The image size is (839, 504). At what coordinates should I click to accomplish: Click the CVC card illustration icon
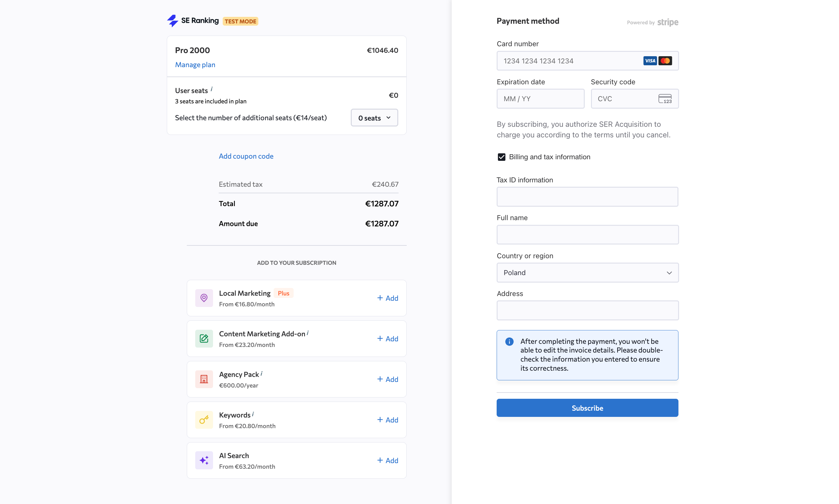point(665,98)
